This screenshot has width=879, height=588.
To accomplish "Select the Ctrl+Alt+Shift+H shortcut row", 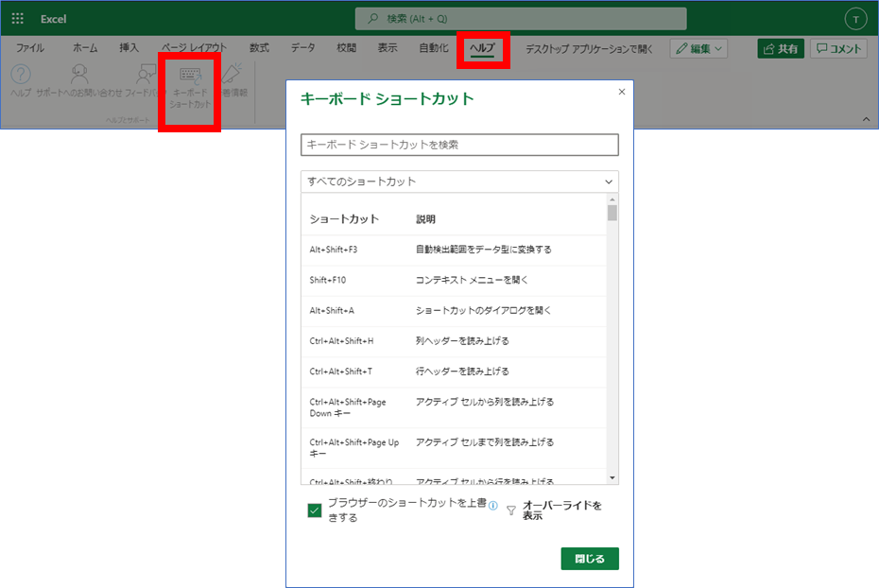I will tap(454, 341).
